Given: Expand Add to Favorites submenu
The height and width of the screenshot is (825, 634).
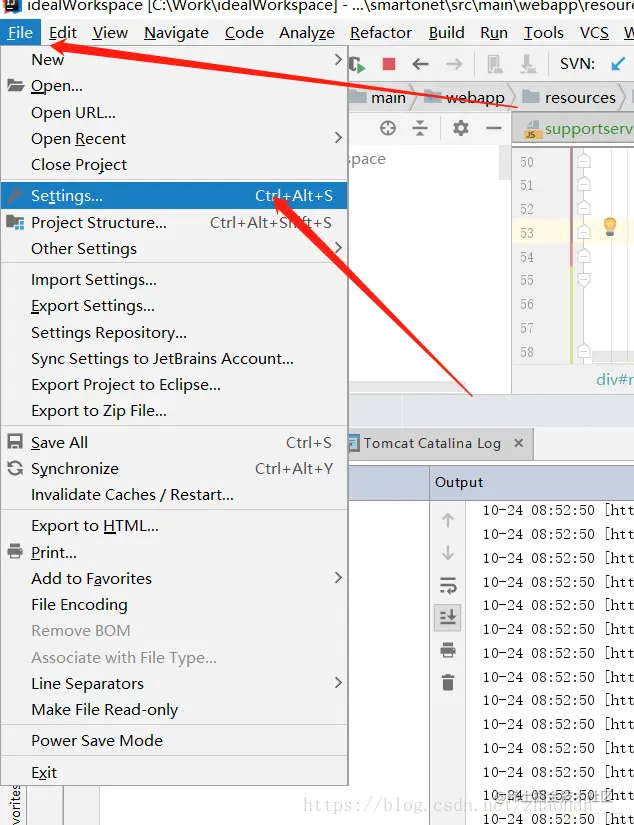Looking at the screenshot, I should click(x=174, y=578).
